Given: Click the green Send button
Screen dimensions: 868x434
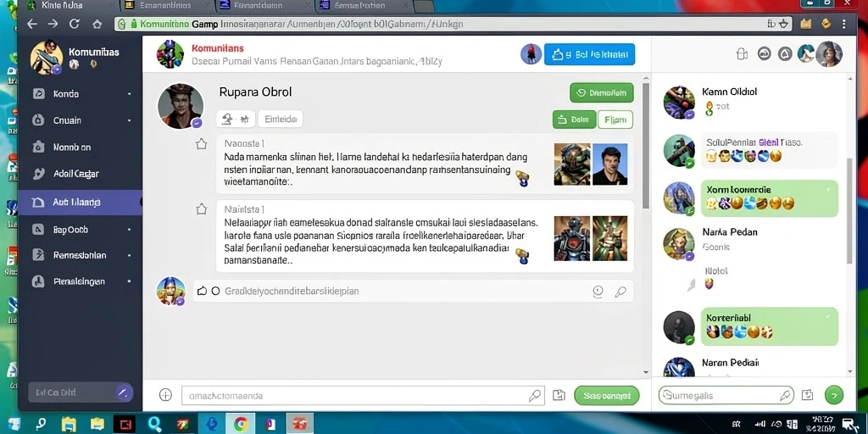Looking at the screenshot, I should (607, 396).
